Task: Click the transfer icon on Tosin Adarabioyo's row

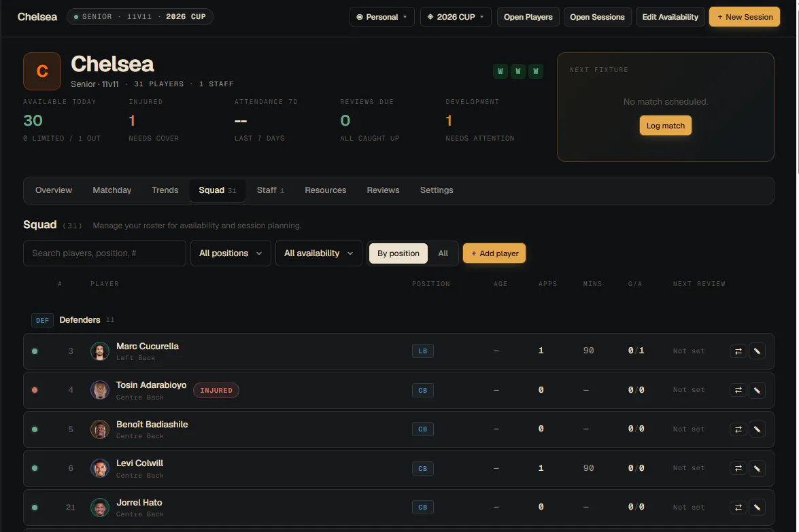Action: [x=738, y=391]
